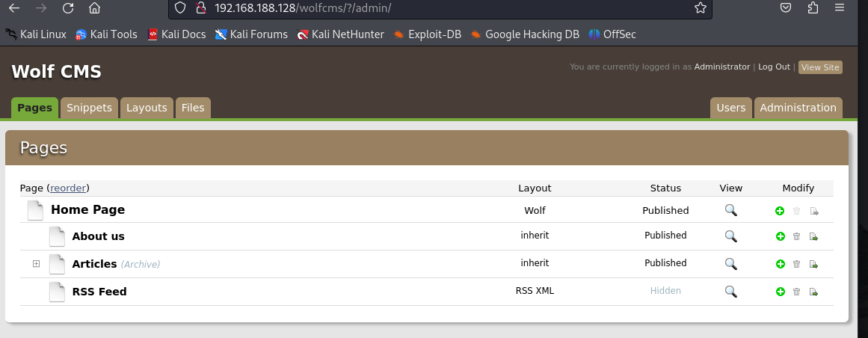Delete the RSS Feed page
The width and height of the screenshot is (868, 338).
click(796, 292)
